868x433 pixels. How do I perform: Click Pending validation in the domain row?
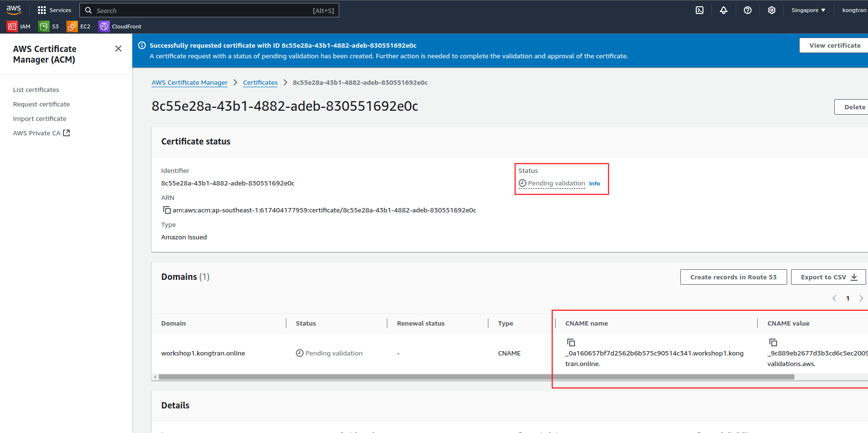pyautogui.click(x=330, y=353)
